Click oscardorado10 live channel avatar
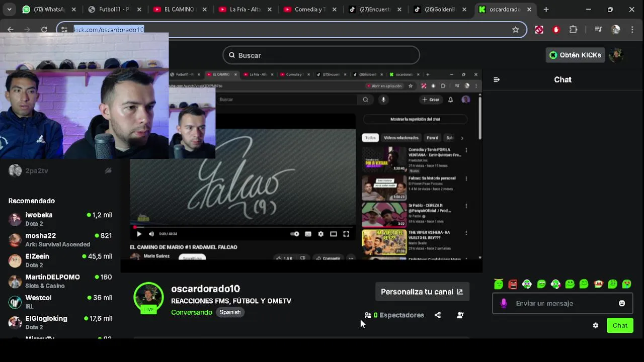 (x=148, y=297)
